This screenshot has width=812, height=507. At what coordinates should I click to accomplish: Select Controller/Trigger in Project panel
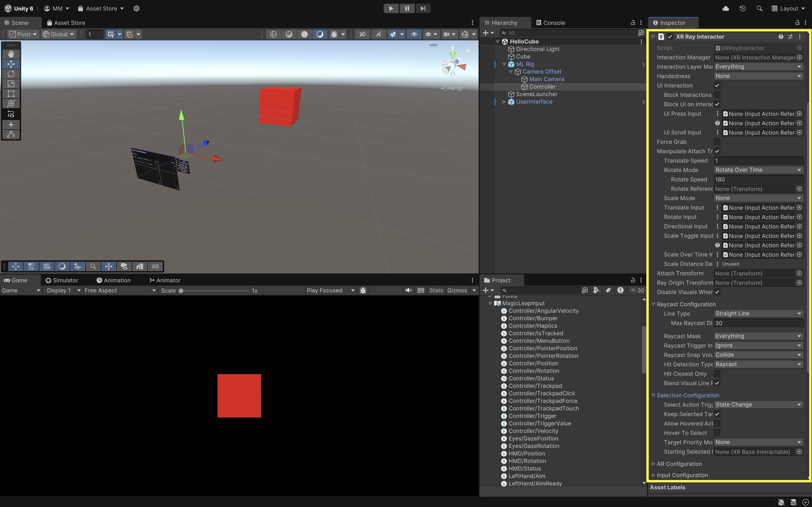[x=532, y=416]
